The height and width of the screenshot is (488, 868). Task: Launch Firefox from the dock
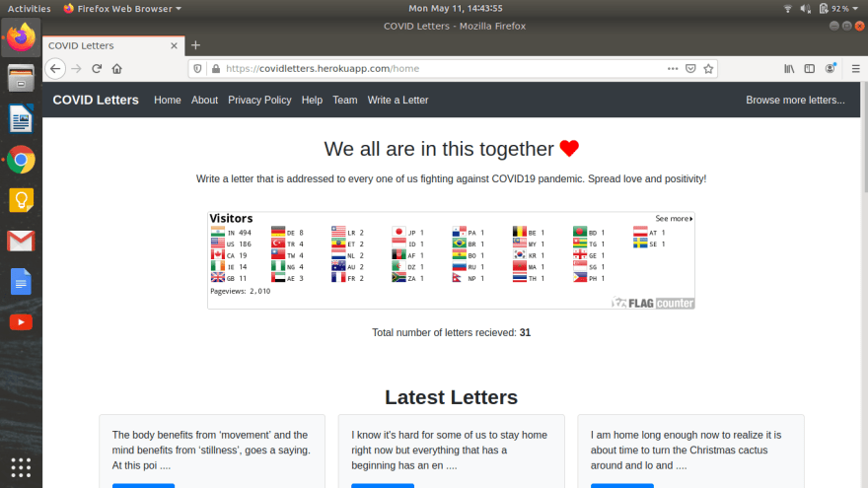(21, 37)
